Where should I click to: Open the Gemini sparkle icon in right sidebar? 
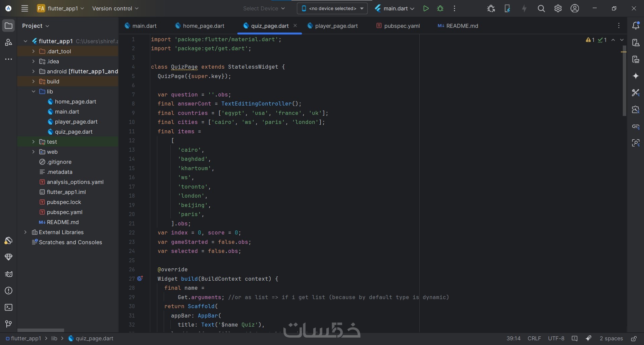click(636, 76)
